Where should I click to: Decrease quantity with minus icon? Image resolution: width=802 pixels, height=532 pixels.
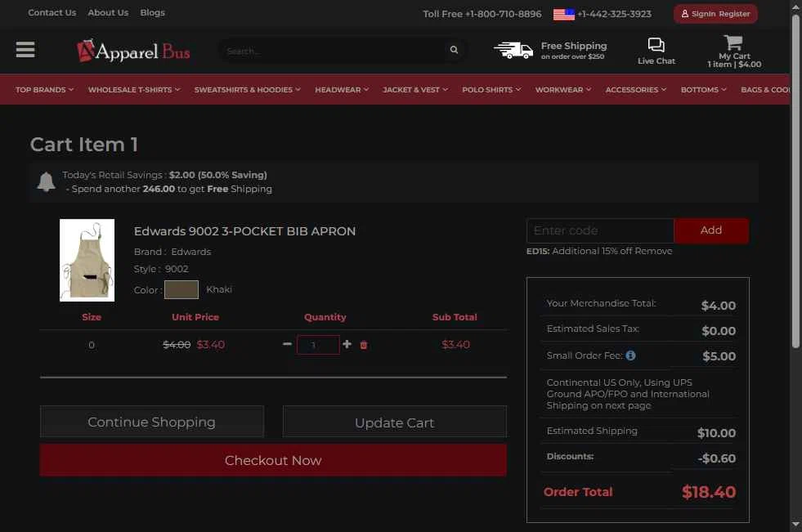287,344
